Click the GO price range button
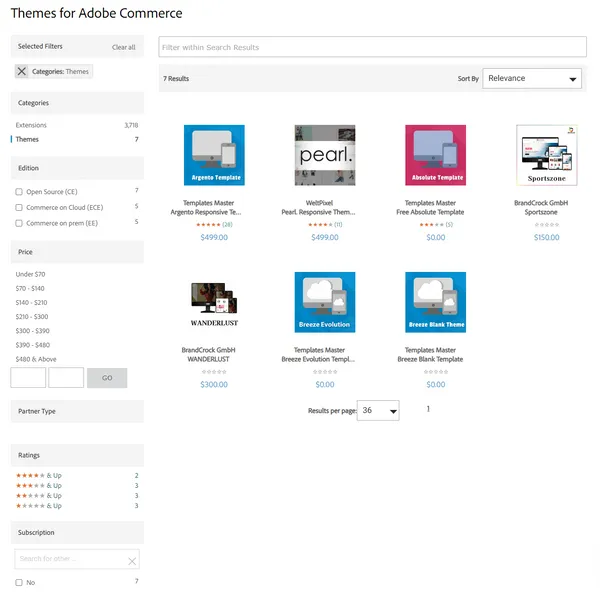This screenshot has width=600, height=600. point(107,378)
